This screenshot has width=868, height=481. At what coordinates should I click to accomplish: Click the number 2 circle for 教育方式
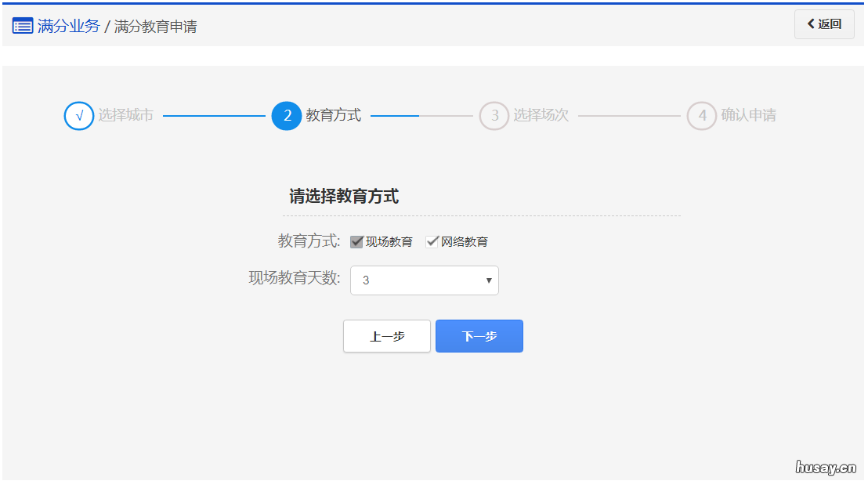[287, 115]
